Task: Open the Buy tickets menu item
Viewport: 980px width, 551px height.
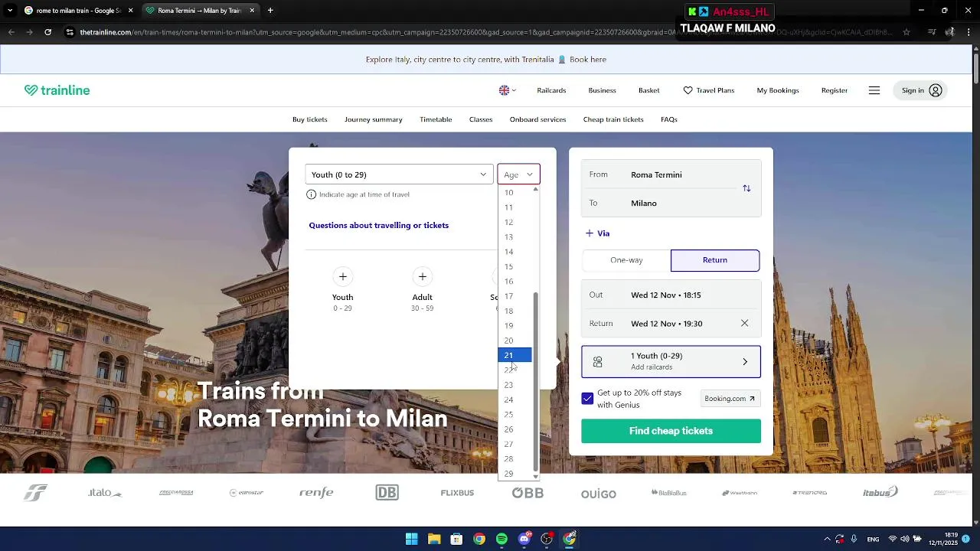Action: (x=309, y=119)
